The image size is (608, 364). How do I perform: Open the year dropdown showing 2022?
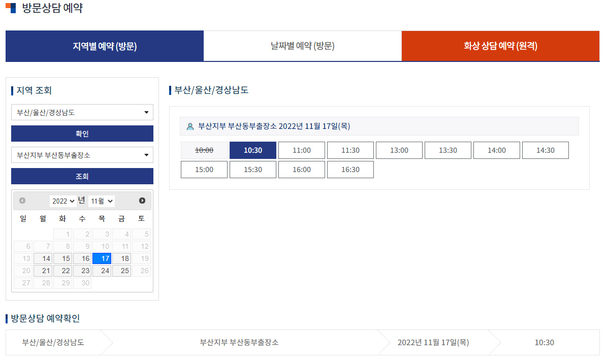pyautogui.click(x=62, y=201)
